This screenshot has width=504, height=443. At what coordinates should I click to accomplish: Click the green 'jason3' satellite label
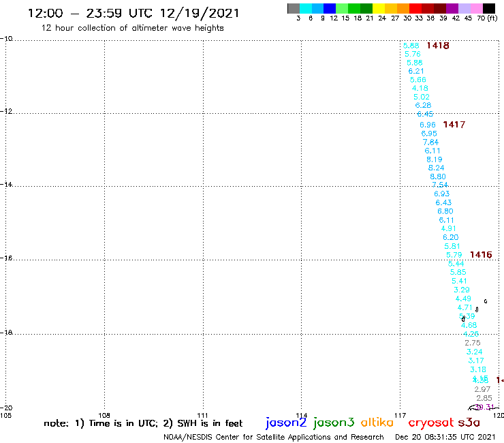tap(334, 423)
